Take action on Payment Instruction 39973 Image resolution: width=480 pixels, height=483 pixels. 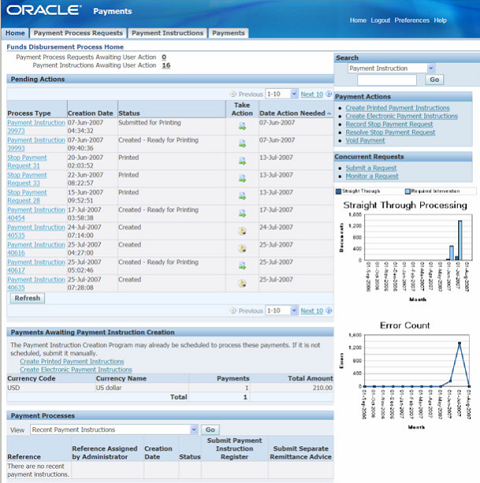point(242,126)
